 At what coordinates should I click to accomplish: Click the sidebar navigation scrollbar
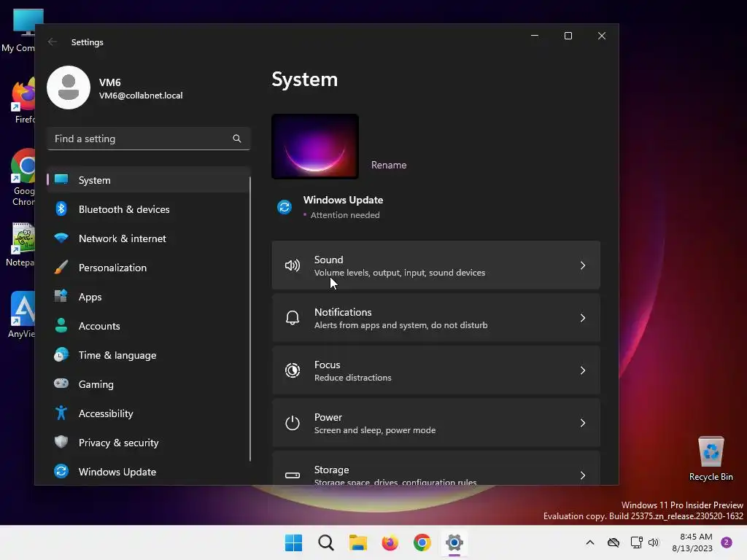click(x=250, y=319)
